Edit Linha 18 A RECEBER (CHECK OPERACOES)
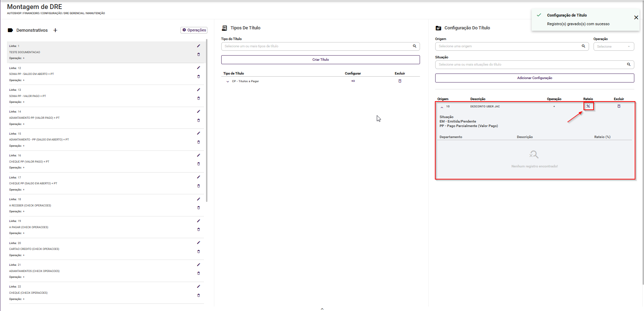The height and width of the screenshot is (311, 644). 198,199
